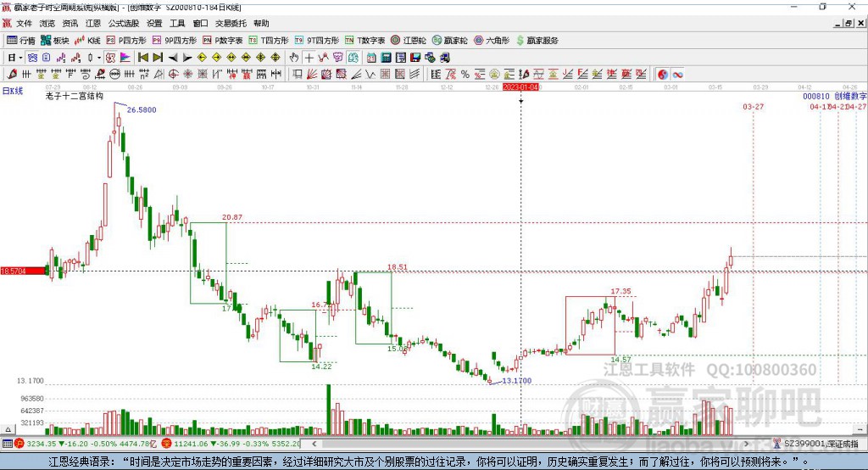Open the 资讯 menu
The width and height of the screenshot is (868, 470).
click(70, 23)
